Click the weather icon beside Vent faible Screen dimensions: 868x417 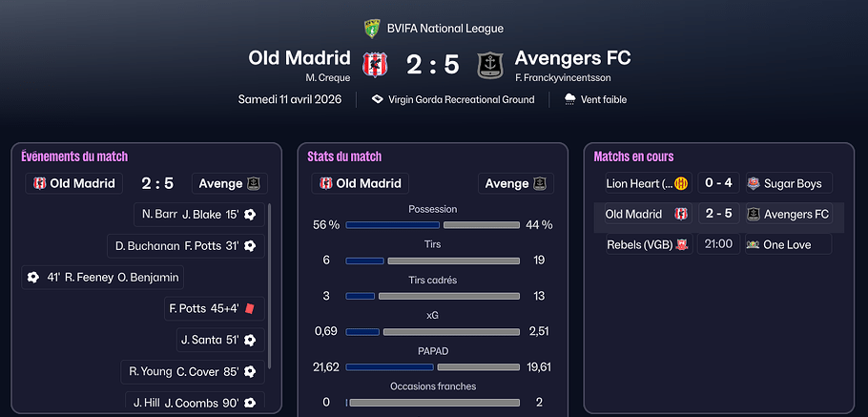pos(569,99)
